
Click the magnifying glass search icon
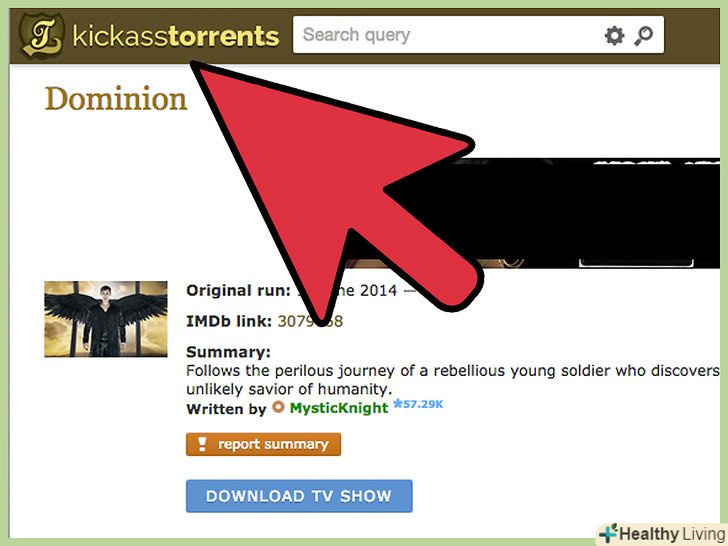pos(644,36)
